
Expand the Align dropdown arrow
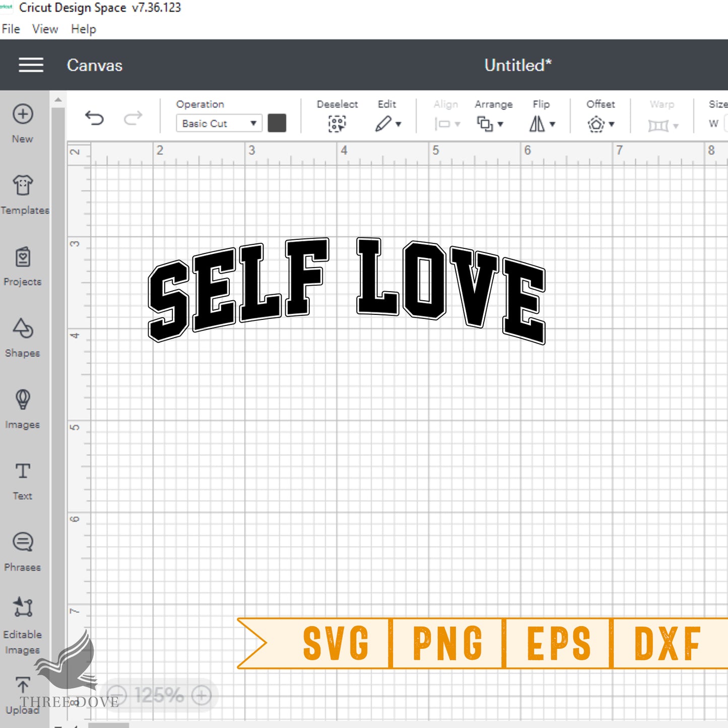[x=457, y=124]
